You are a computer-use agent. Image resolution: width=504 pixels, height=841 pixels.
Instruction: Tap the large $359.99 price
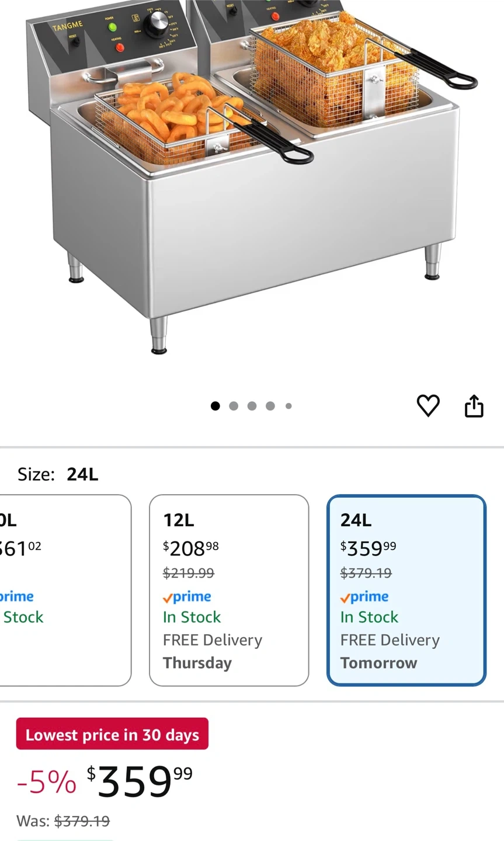coord(140,781)
